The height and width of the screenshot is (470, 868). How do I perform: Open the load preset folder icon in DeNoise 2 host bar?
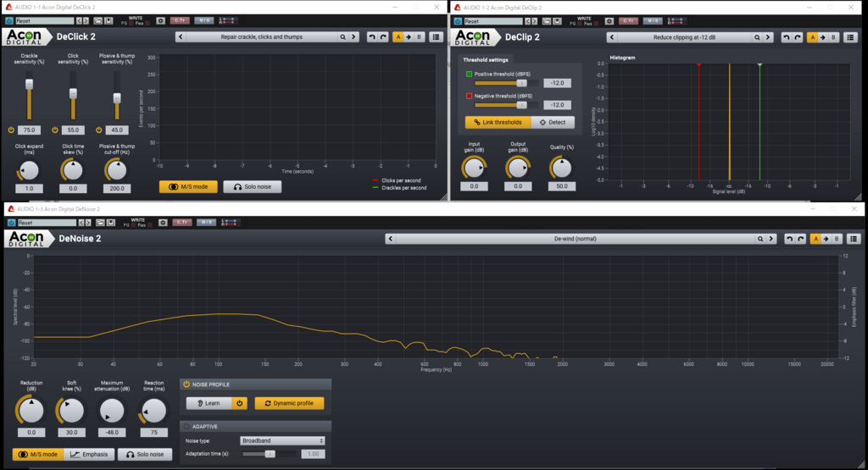coord(100,223)
